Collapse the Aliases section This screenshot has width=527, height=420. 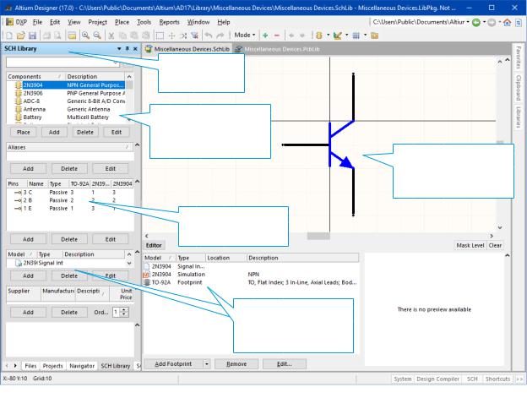coord(137,145)
